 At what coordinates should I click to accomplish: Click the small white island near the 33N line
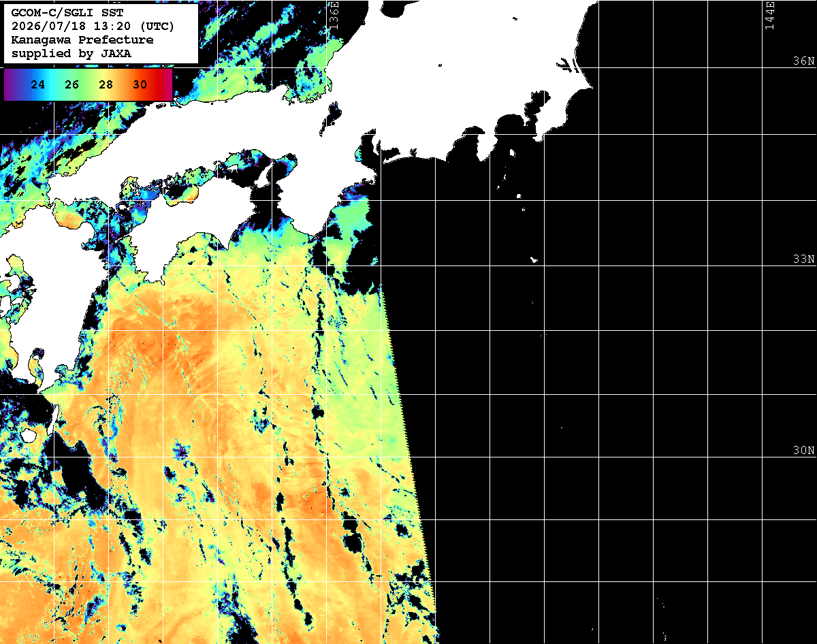coord(534,259)
